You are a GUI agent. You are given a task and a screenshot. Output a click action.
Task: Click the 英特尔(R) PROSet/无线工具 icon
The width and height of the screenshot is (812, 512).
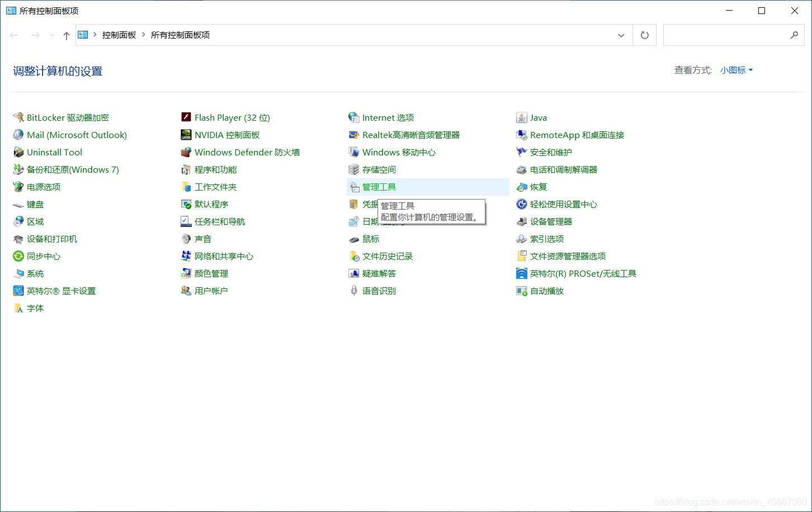pyautogui.click(x=522, y=273)
